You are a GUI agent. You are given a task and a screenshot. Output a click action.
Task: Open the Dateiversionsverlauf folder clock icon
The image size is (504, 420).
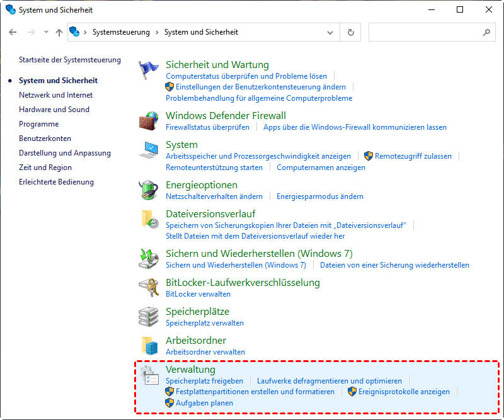150,219
